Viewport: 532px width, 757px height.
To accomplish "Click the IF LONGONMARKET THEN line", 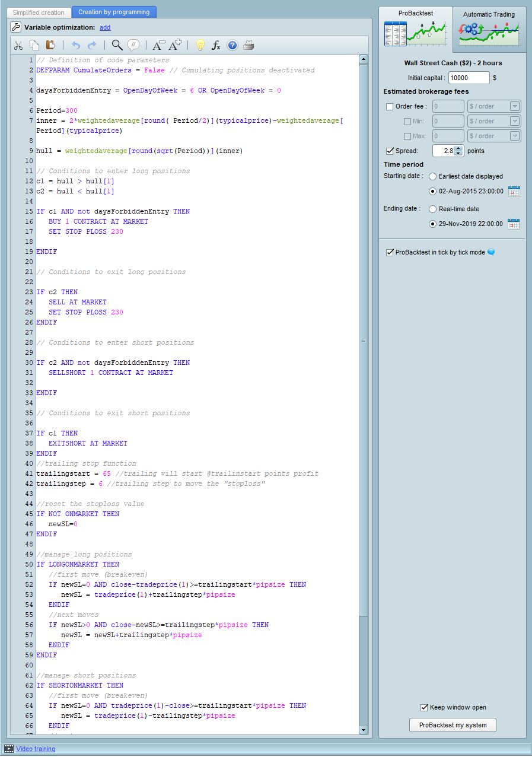I will [x=78, y=564].
